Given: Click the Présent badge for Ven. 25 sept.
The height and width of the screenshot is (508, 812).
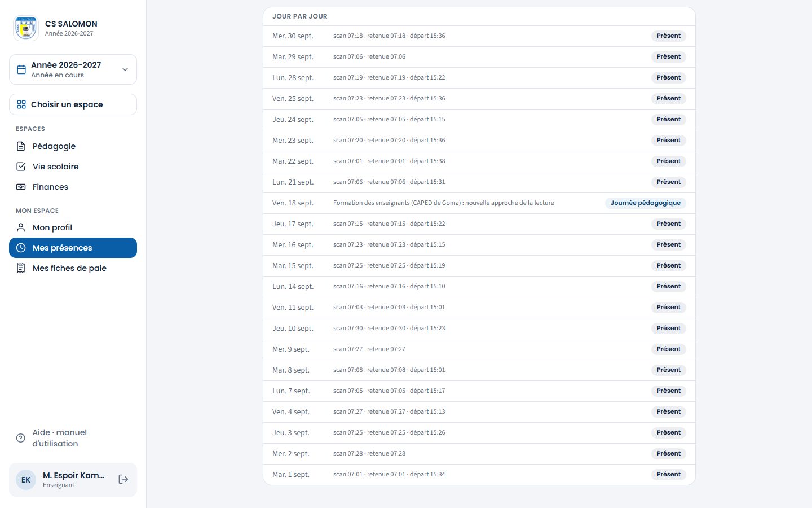Looking at the screenshot, I should [x=669, y=98].
